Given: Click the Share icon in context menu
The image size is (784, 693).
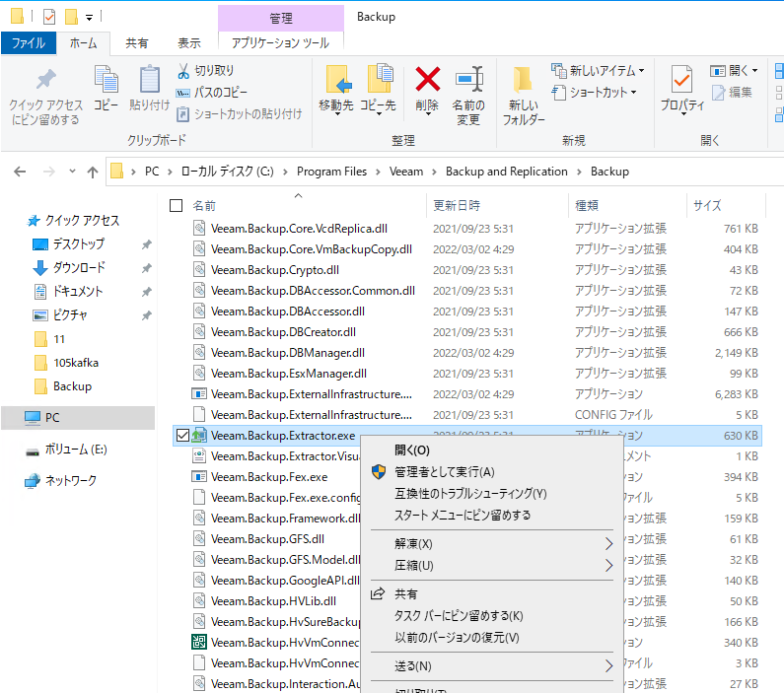Looking at the screenshot, I should pos(378,593).
